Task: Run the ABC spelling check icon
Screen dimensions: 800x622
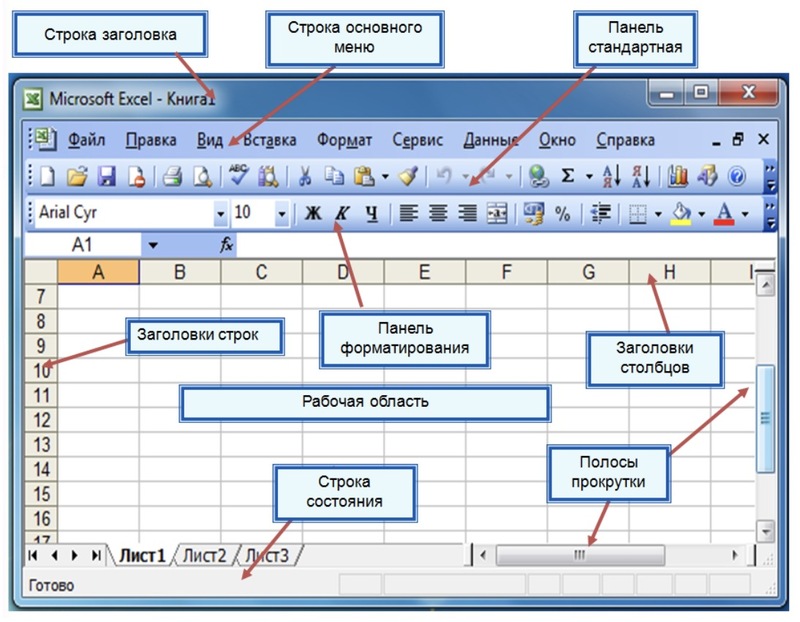Action: click(238, 176)
